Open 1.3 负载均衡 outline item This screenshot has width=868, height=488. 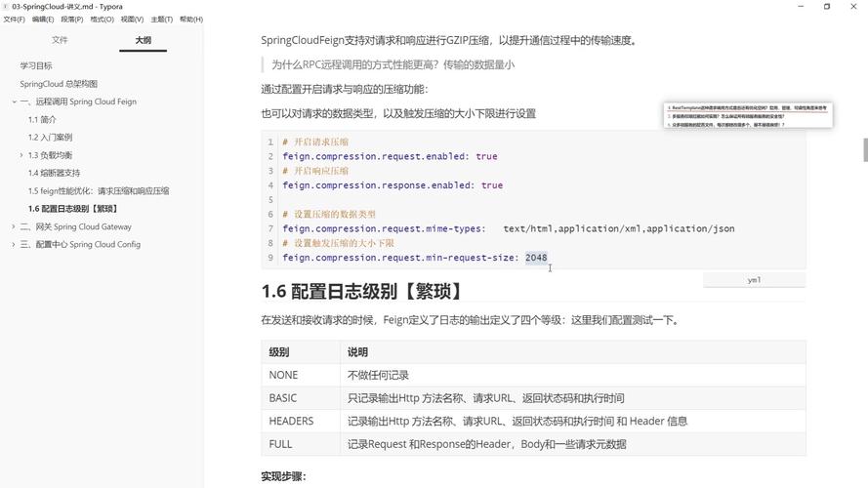coord(51,155)
